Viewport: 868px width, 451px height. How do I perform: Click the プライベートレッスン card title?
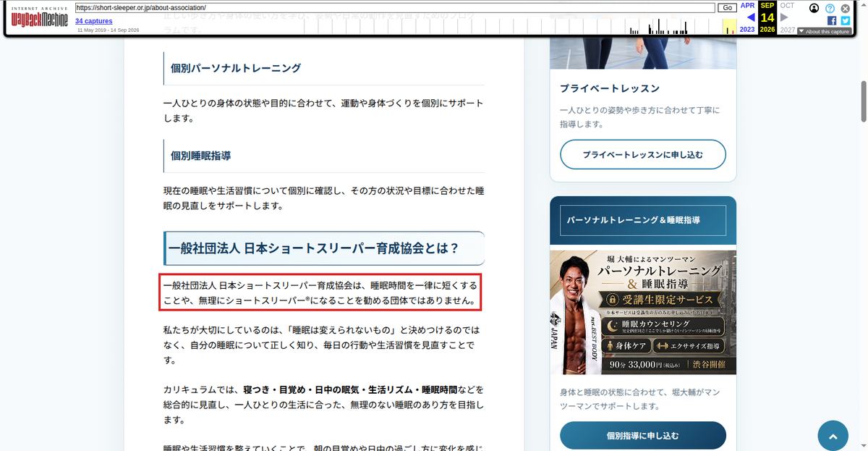[610, 88]
